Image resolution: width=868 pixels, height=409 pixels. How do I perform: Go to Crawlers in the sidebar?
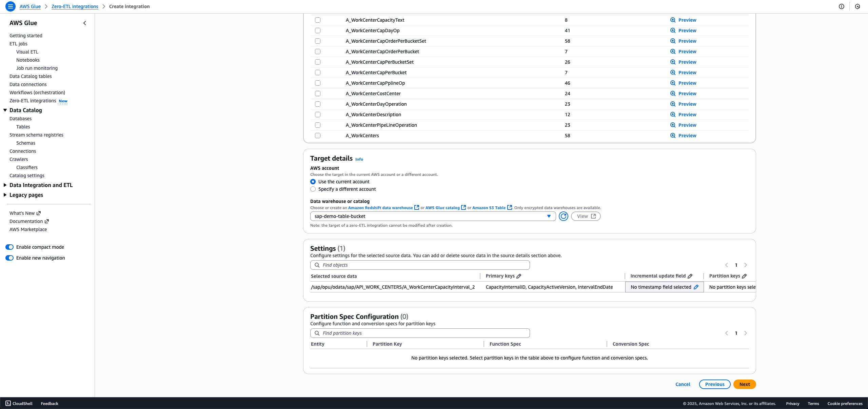19,159
